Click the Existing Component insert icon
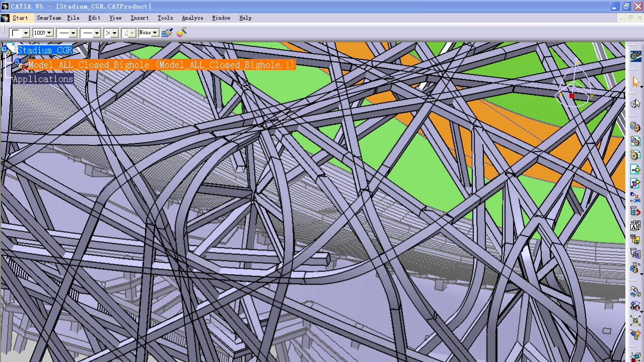Viewport: 644px width, 362px height. pos(635,169)
